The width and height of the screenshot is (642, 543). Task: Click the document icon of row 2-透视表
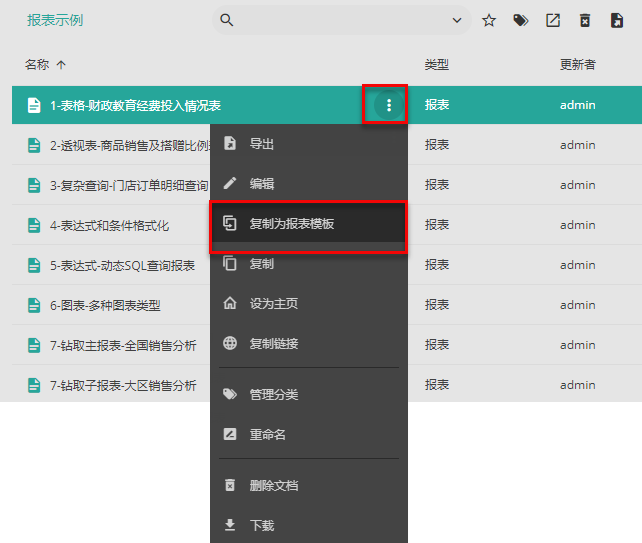point(34,145)
